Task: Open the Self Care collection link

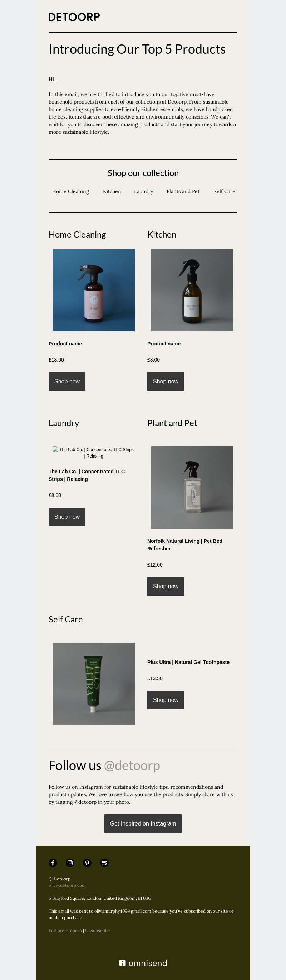Action: click(x=225, y=191)
